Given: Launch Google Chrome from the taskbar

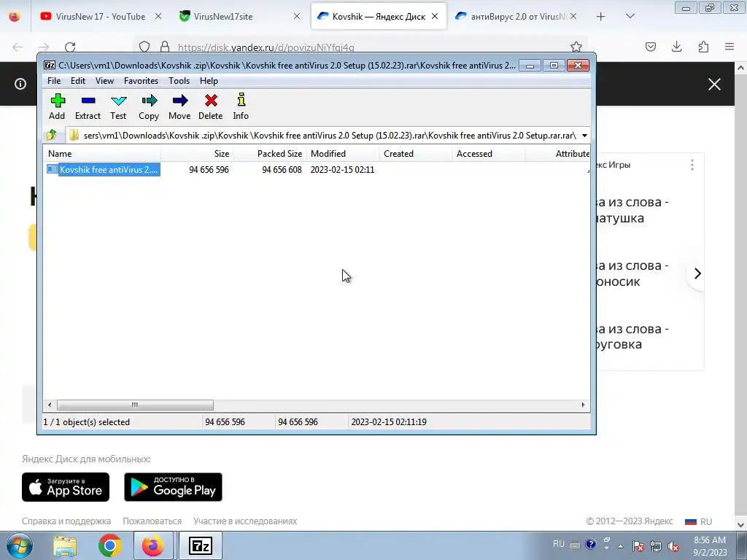Looking at the screenshot, I should tap(110, 546).
